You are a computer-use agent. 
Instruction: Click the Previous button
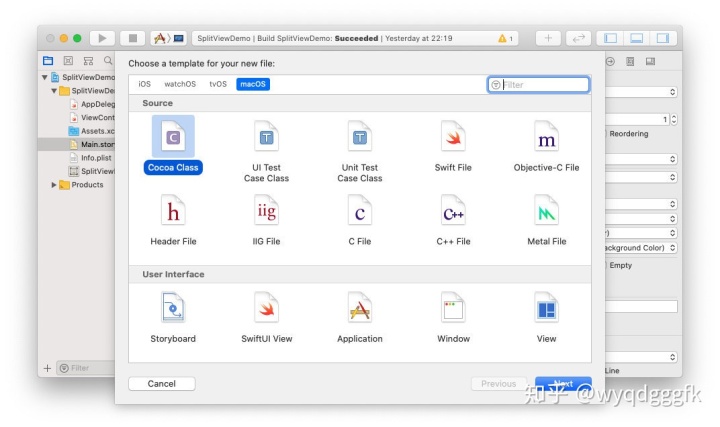point(498,383)
